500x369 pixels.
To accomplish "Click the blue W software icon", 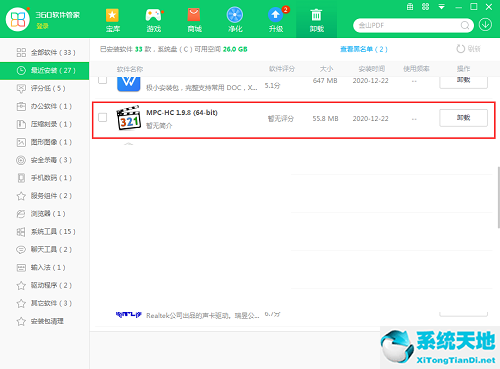I will point(129,84).
